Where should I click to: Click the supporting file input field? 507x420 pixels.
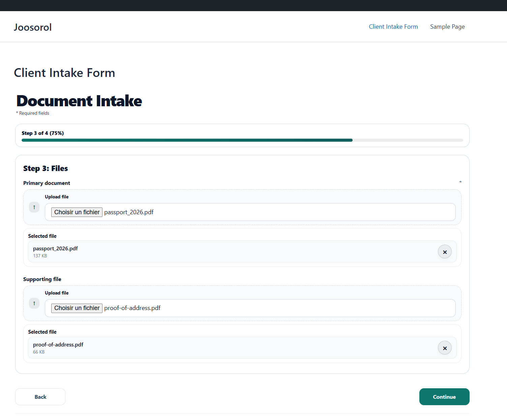250,308
